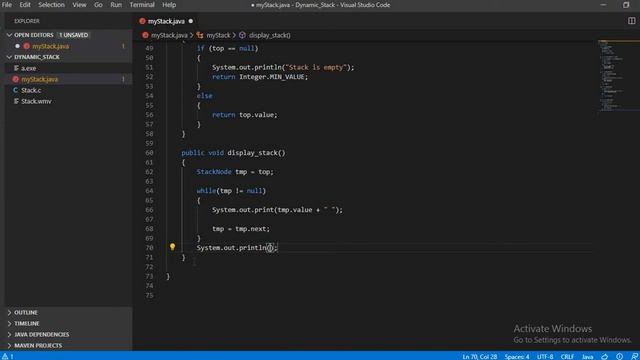Image resolution: width=640 pixels, height=360 pixels.
Task: Click the C file icon beside Stack.c
Action: click(16, 90)
